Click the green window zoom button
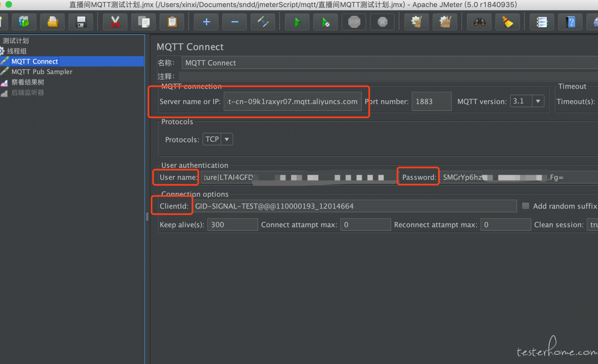 [x=9, y=4]
